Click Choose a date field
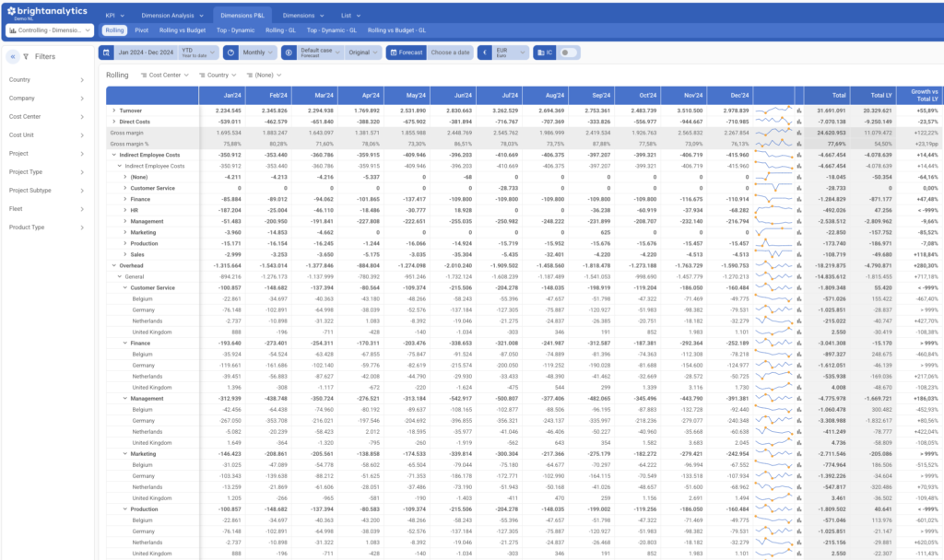This screenshot has width=944, height=560. (x=450, y=52)
